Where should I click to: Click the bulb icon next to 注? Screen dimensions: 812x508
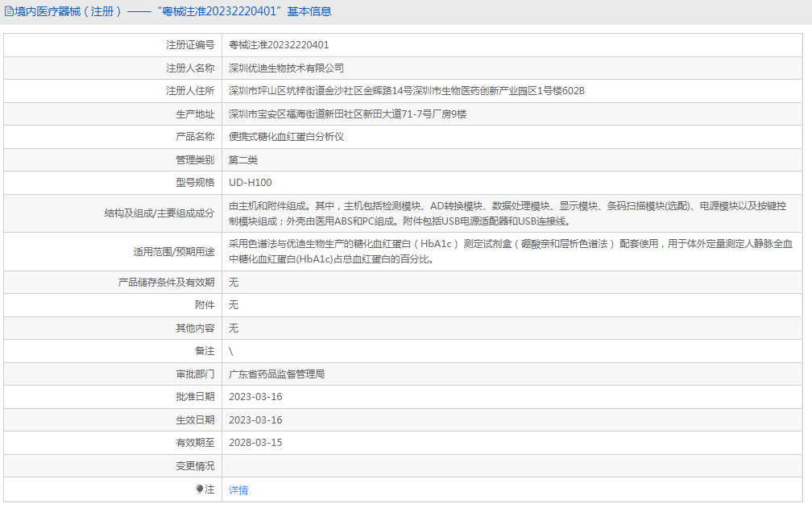pos(200,489)
